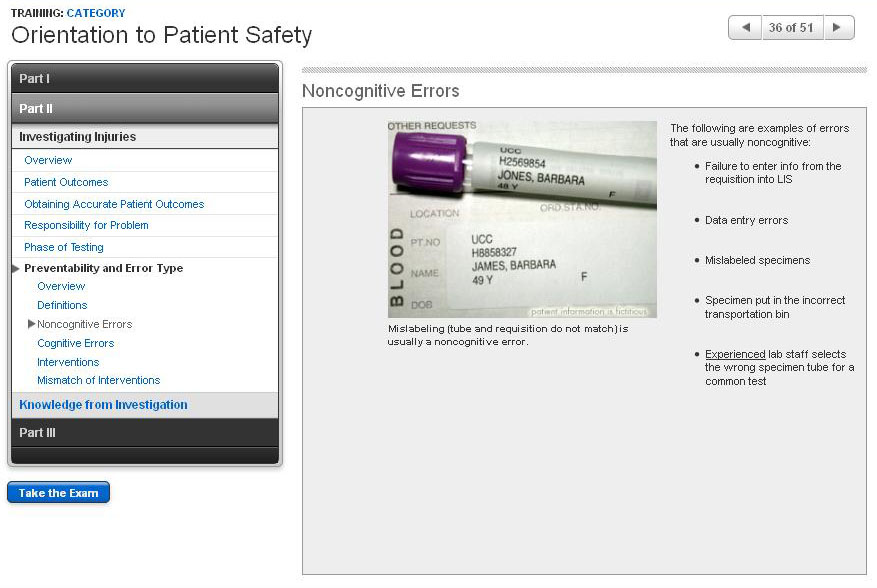877x588 pixels.
Task: Click the mislabeled blood tube photo
Action: point(522,219)
